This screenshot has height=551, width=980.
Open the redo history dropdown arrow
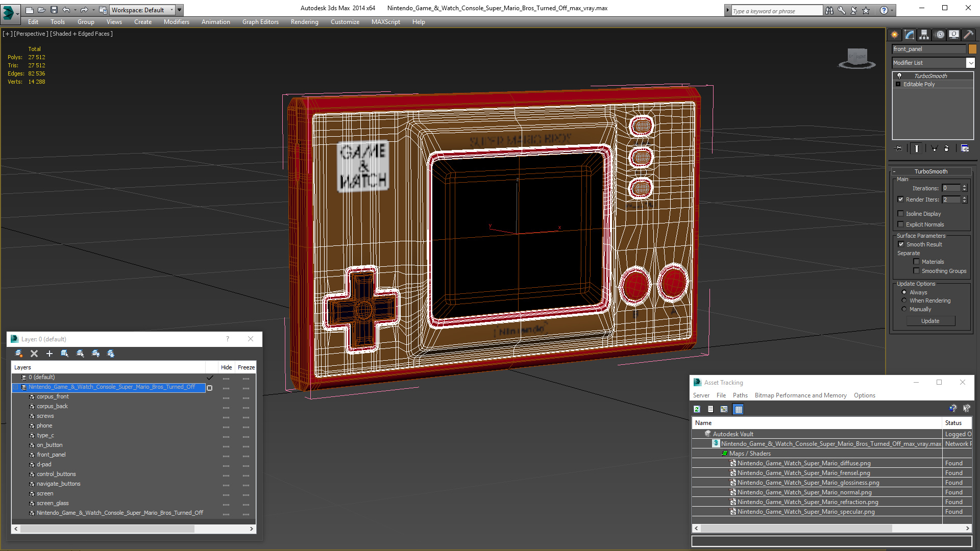(x=93, y=10)
